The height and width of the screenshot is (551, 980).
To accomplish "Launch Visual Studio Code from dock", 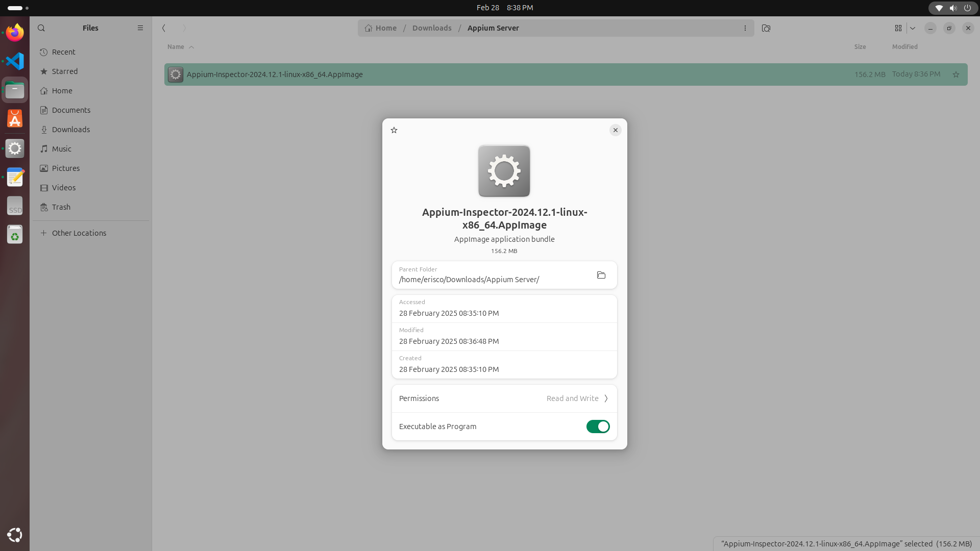I will 15,61.
